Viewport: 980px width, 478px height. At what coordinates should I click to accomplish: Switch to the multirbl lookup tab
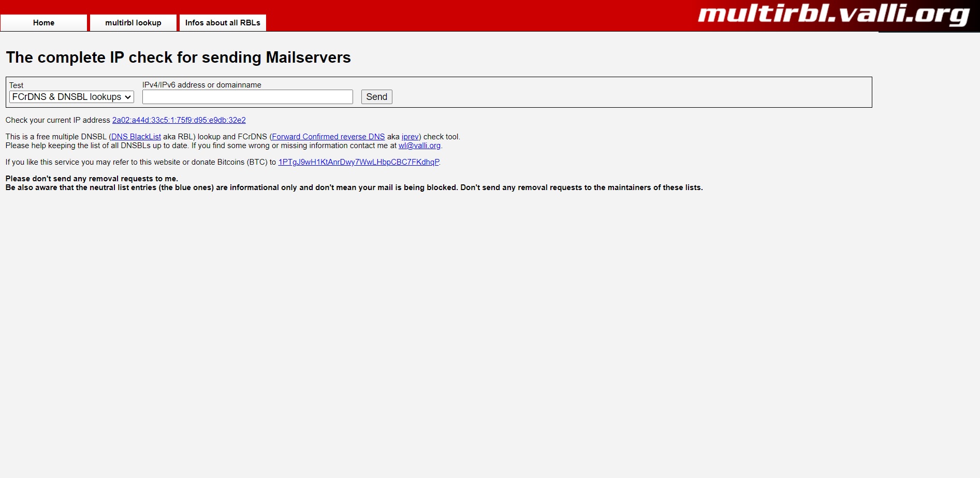pyautogui.click(x=133, y=23)
